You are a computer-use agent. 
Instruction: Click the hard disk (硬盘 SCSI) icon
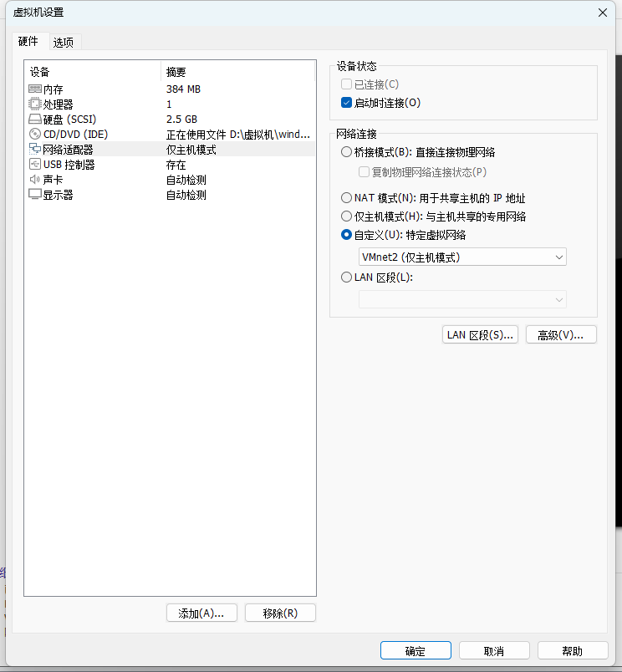[35, 120]
